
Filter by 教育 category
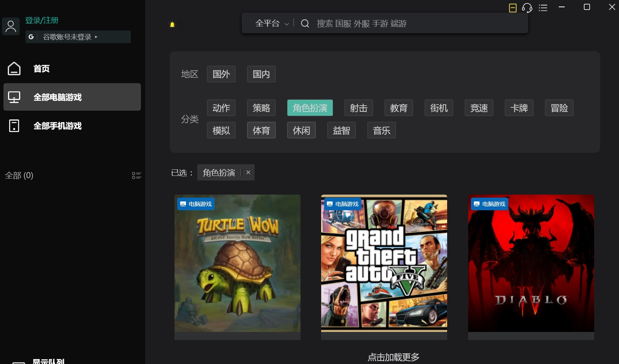pos(399,108)
